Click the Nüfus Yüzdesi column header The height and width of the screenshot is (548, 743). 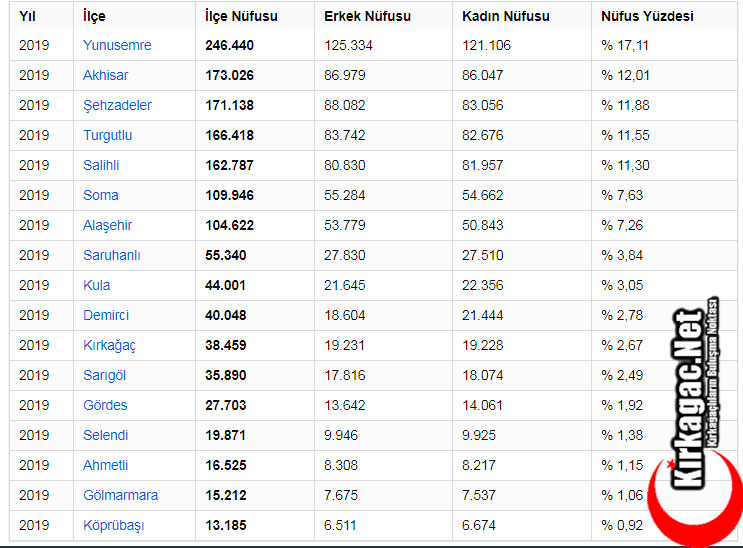647,16
